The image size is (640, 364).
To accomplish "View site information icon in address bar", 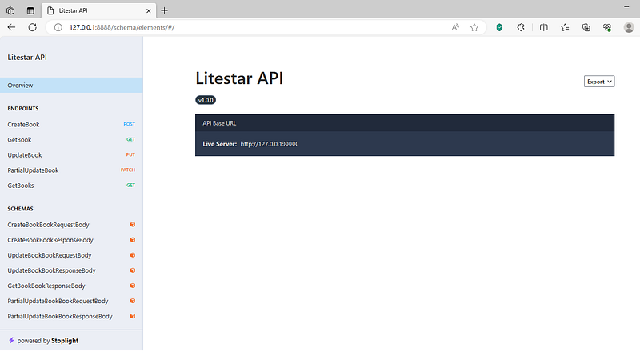I will click(x=58, y=27).
